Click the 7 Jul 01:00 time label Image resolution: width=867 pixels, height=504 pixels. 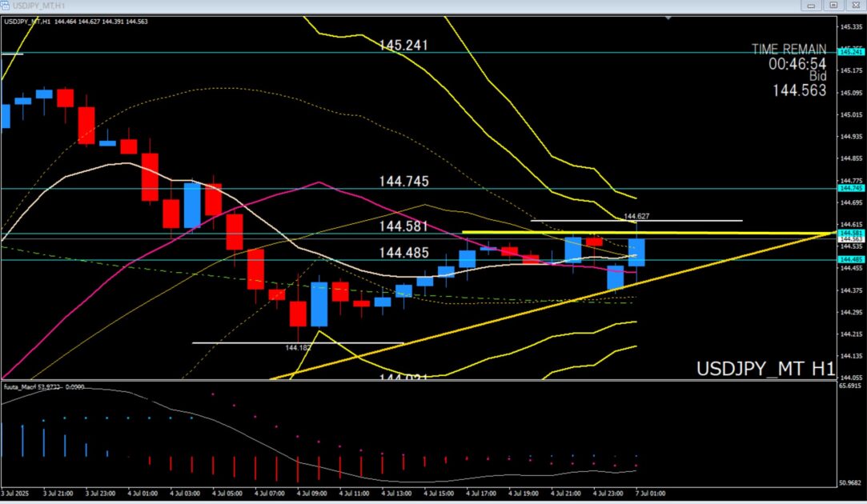[x=636, y=495]
